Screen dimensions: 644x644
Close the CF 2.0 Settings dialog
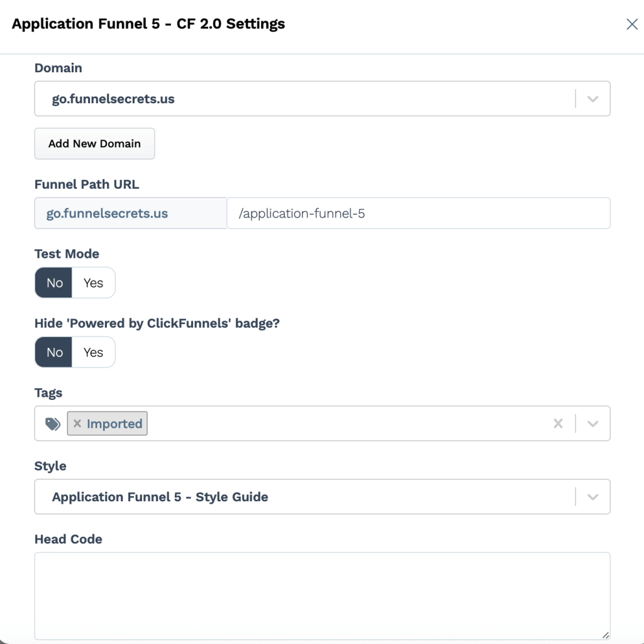(x=631, y=25)
